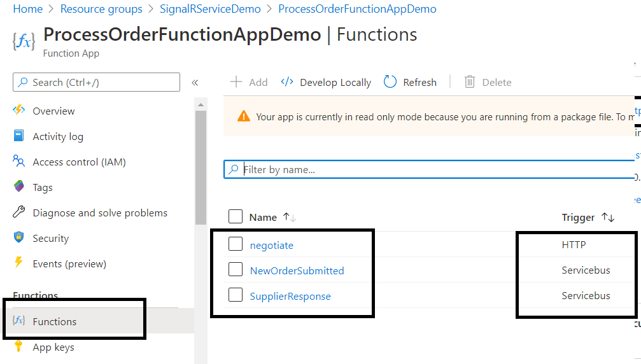
Task: Click the App keys key icon
Action: point(19,346)
